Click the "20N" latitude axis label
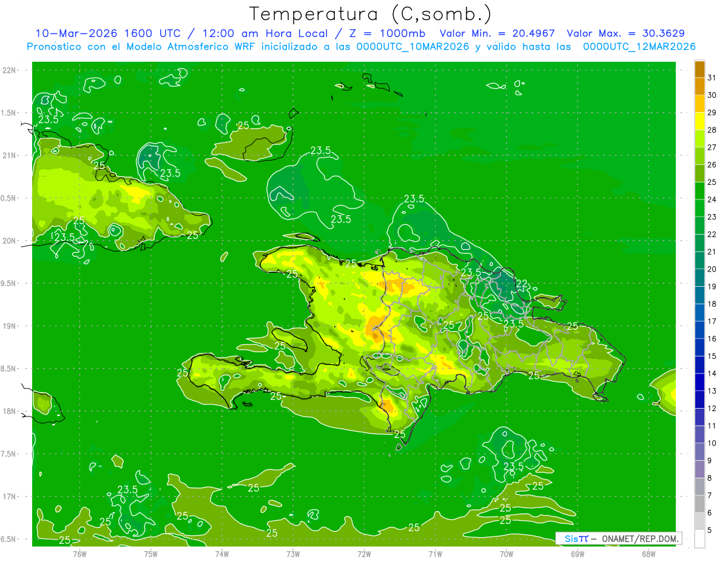728x562 pixels. 9,241
